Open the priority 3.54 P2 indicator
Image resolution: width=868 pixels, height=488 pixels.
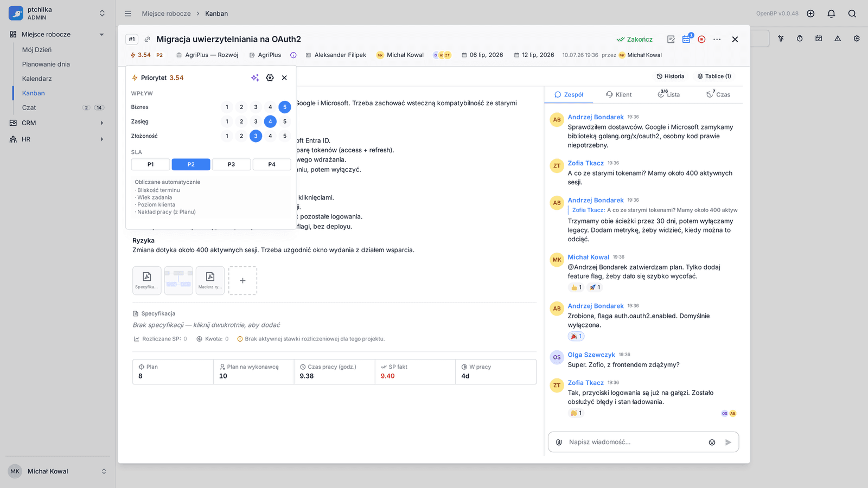(x=146, y=55)
